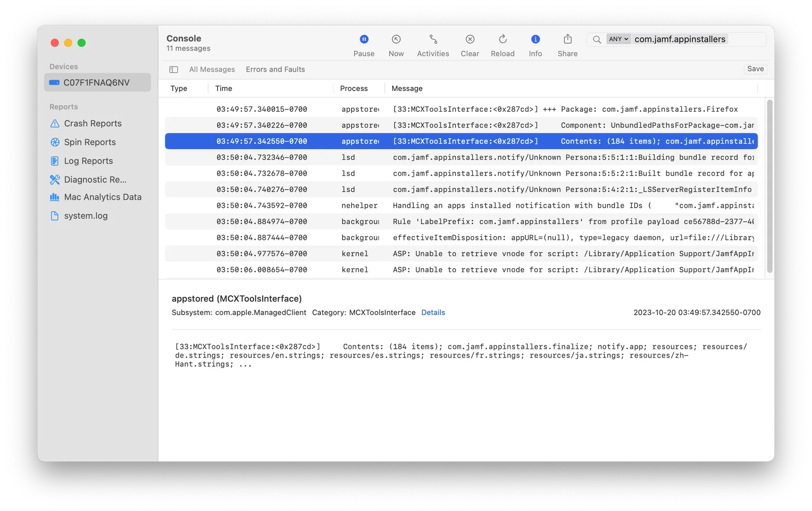Reload the message list

tap(502, 45)
